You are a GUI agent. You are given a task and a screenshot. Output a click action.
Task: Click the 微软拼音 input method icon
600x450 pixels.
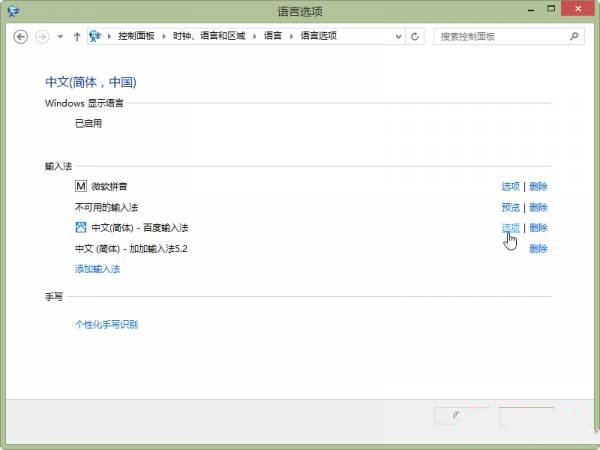pos(81,186)
